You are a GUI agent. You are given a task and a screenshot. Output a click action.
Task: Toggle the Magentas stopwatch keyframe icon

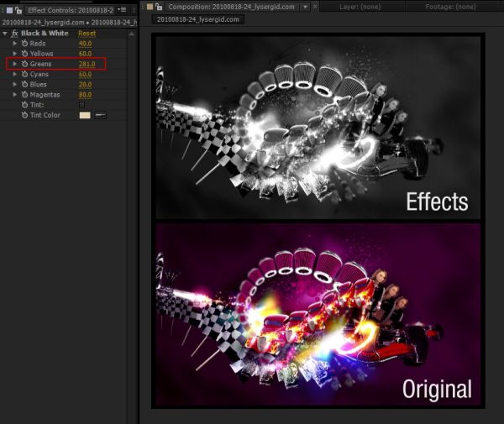pyautogui.click(x=24, y=95)
